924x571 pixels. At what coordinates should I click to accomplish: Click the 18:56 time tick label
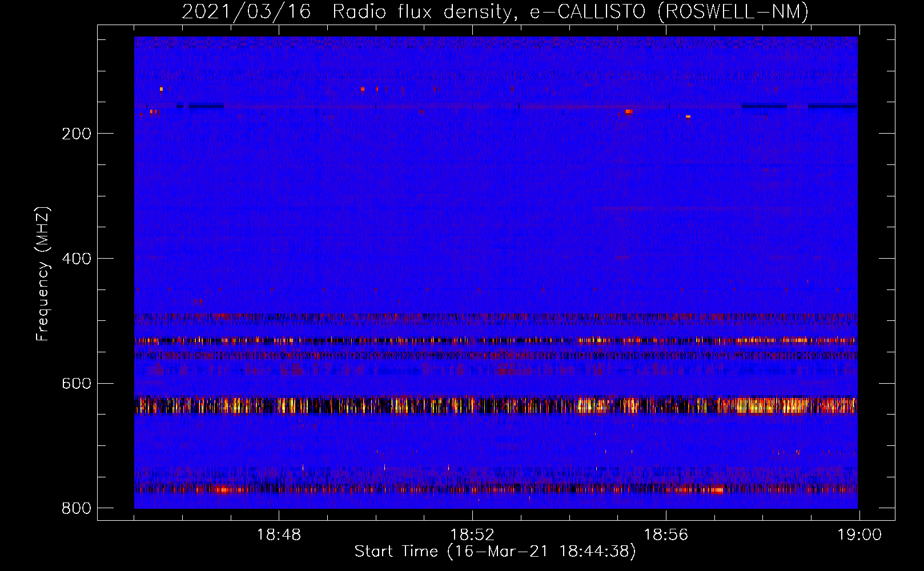pos(666,535)
